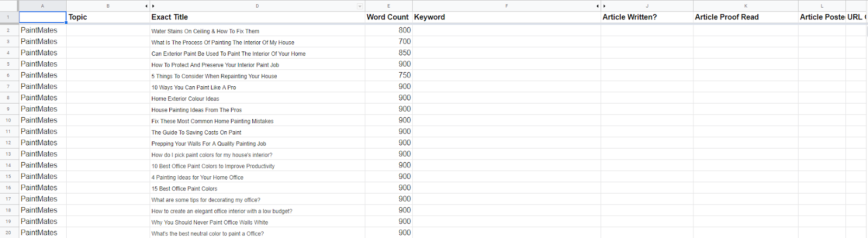Click the select-all corner box above row 1
The width and height of the screenshot is (868, 238).
(x=9, y=5)
